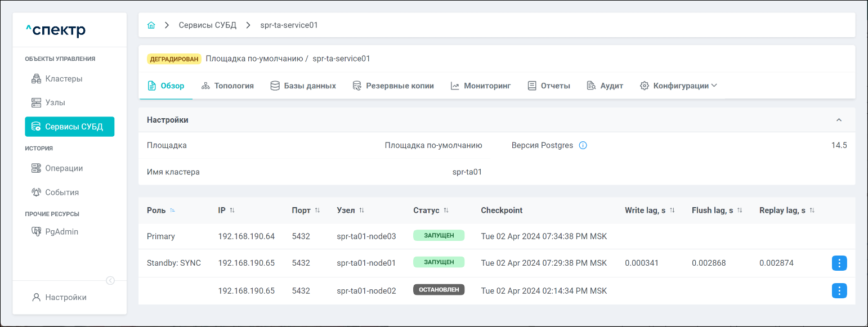Open actions menu for spr-ta01-node01 row
The height and width of the screenshot is (327, 868).
[839, 263]
